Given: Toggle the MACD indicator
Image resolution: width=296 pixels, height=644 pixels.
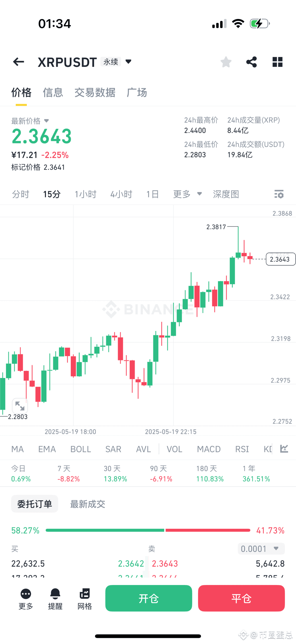Looking at the screenshot, I should pyautogui.click(x=209, y=449).
